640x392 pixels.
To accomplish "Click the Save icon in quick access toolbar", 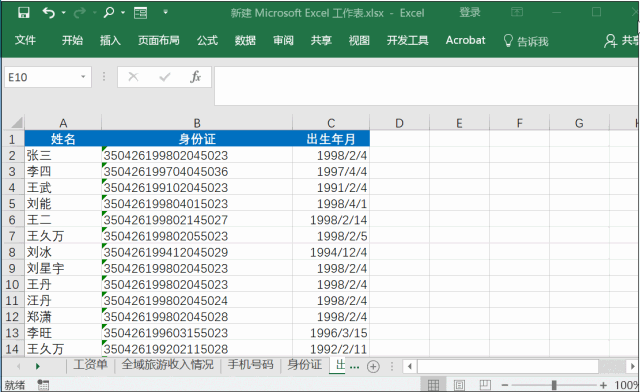I will (x=24, y=13).
